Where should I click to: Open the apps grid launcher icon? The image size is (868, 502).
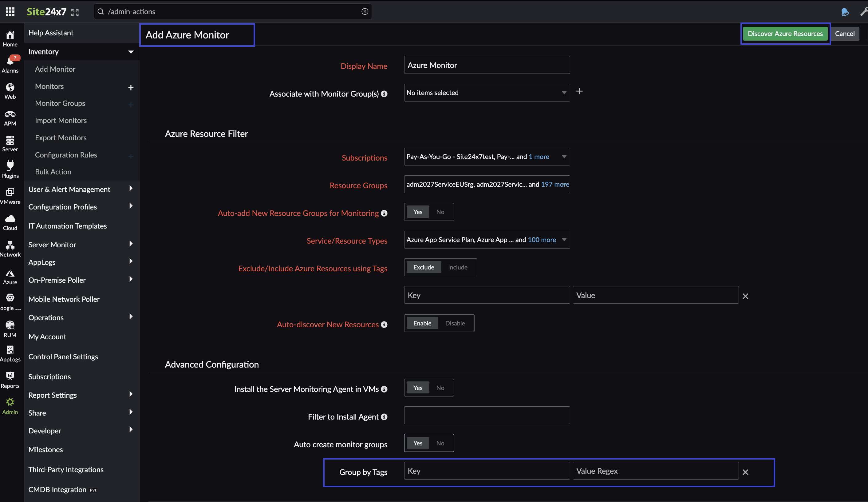[10, 12]
